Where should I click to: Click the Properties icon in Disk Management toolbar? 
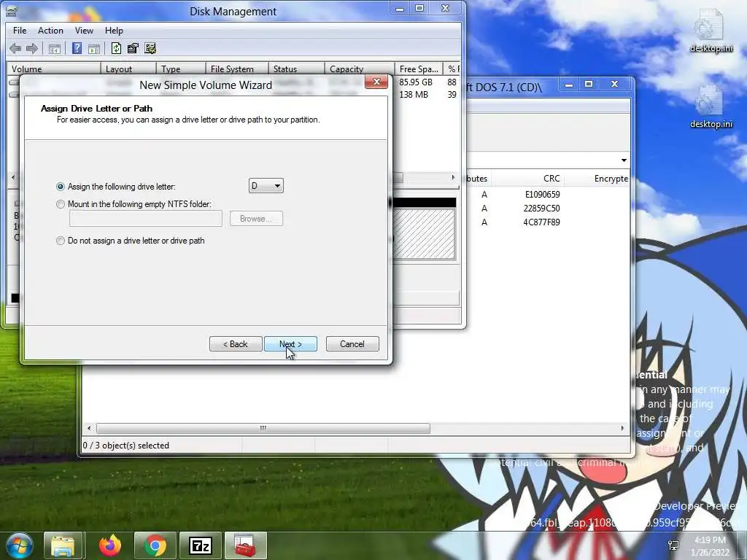(133, 48)
